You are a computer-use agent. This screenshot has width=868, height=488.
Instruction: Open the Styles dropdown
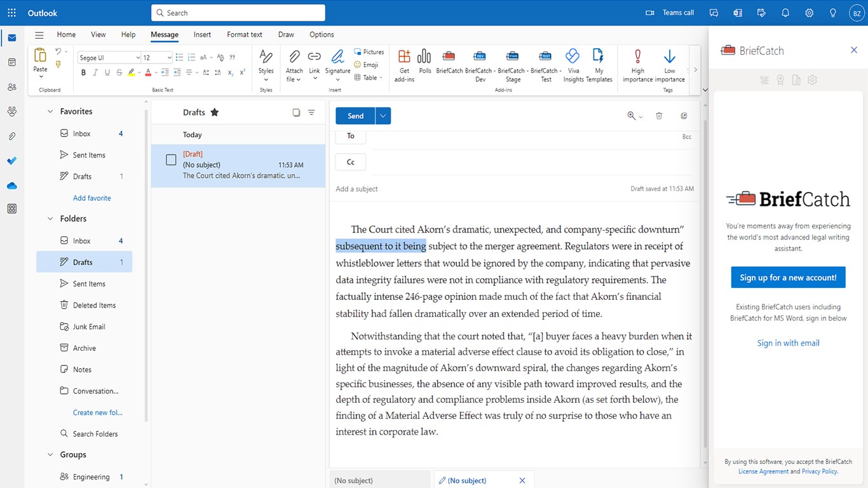266,65
